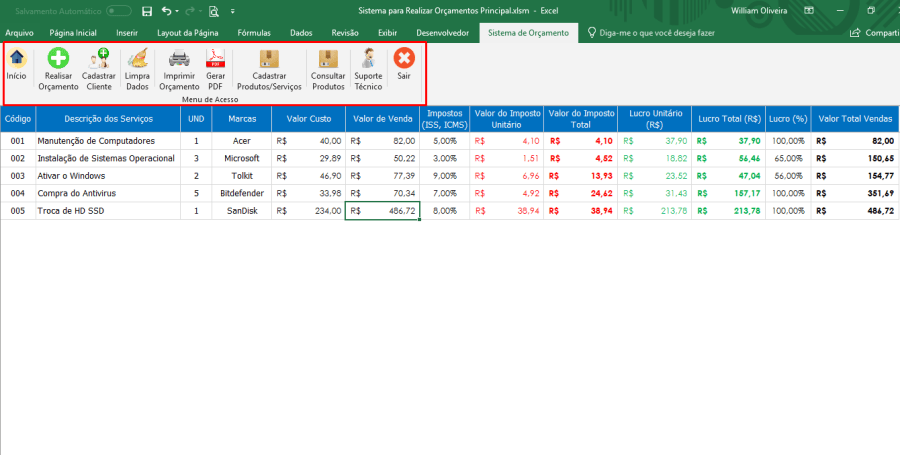
Task: Click the 'Troca de HD SSD' cell
Action: [108, 211]
